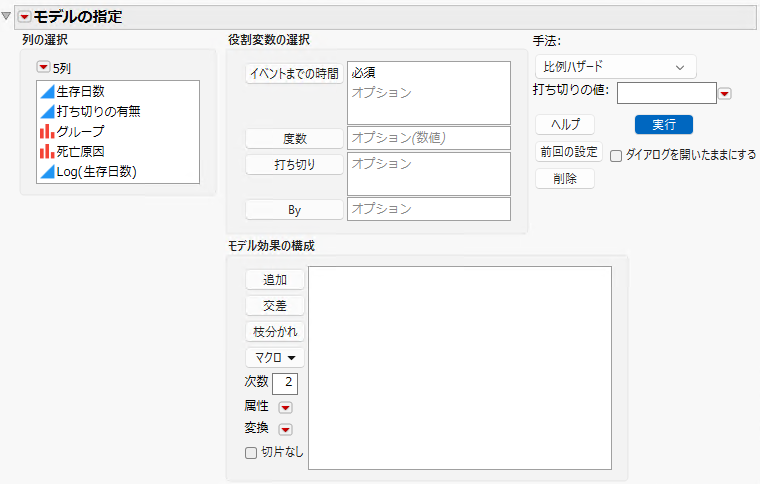Click the 交差 button
The height and width of the screenshot is (484, 760).
tap(275, 306)
